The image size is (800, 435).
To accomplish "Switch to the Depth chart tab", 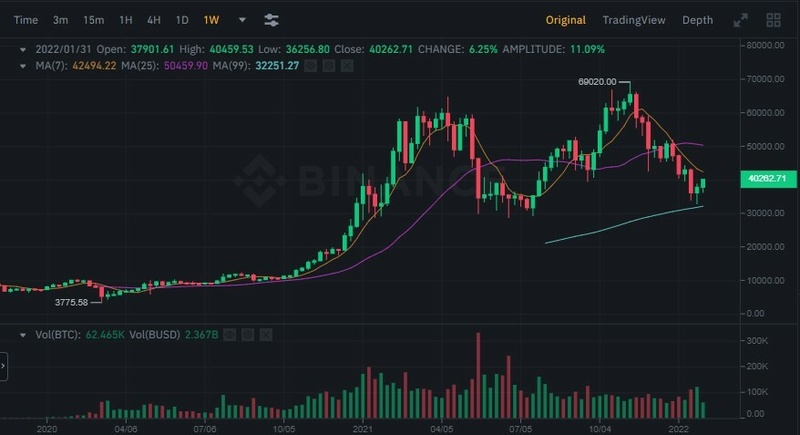I will click(697, 20).
